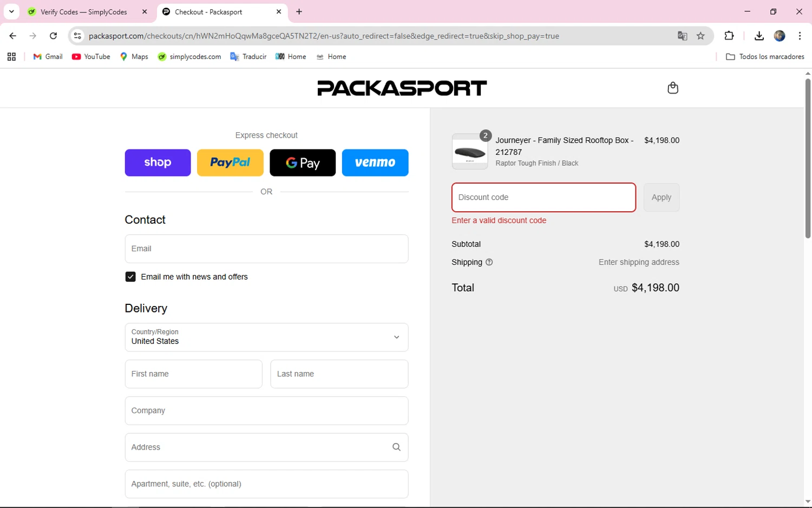This screenshot has height=508, width=812.
Task: Switch to Verify Codes — SimplyCodes tab
Action: (84, 12)
